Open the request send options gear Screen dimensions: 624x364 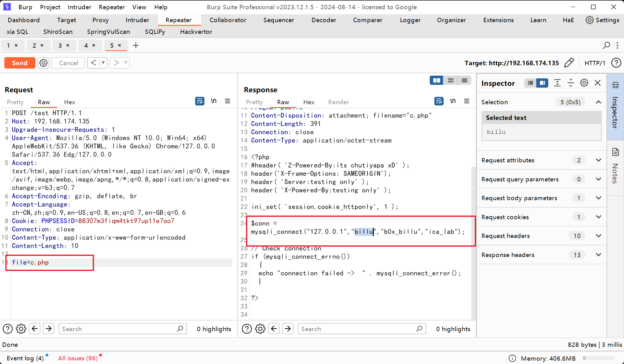tap(43, 63)
